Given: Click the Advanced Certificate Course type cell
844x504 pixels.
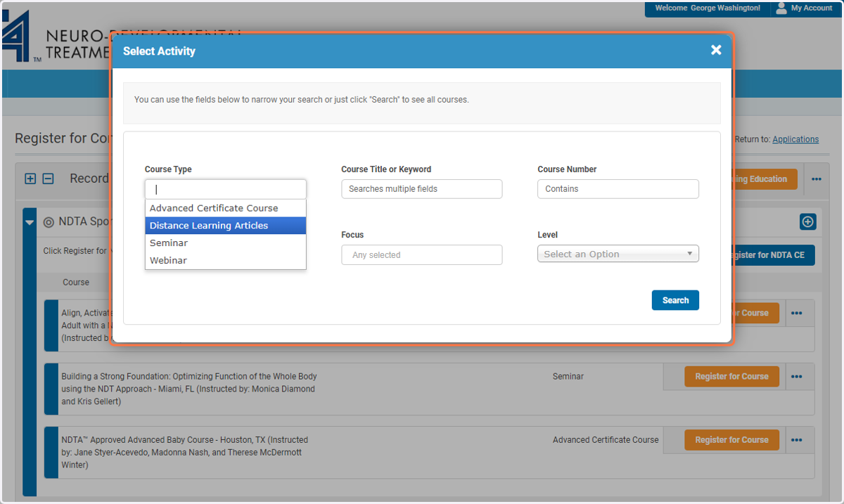Looking at the screenshot, I should (x=606, y=439).
